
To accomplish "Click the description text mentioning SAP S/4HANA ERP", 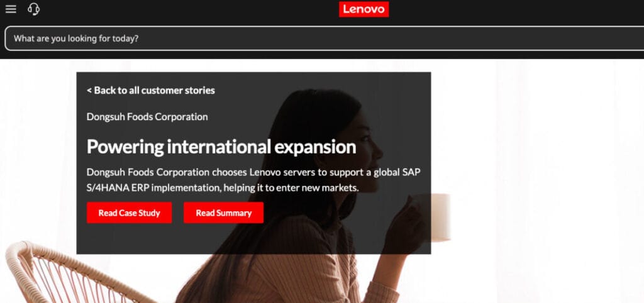I will pyautogui.click(x=253, y=180).
